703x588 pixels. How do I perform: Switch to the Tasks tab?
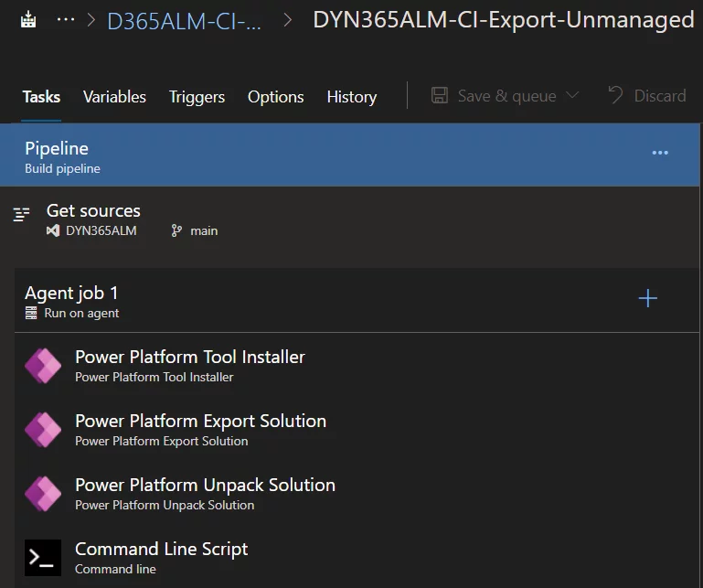click(41, 97)
